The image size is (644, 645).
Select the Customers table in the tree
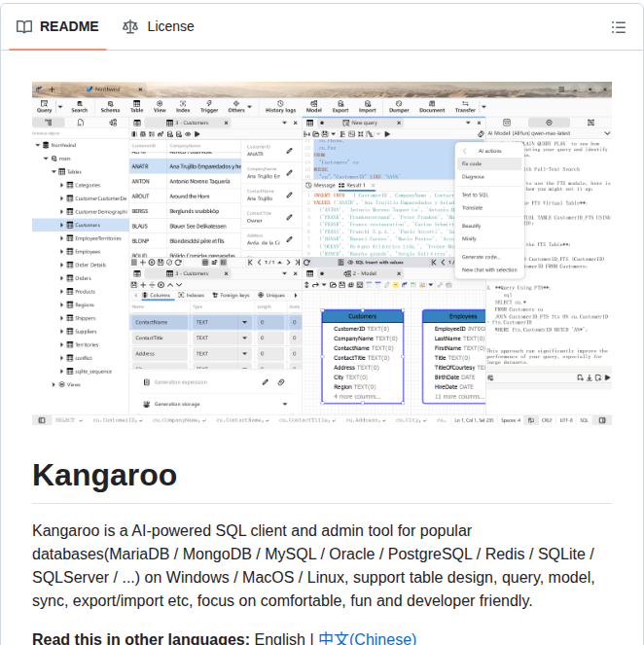pos(81,225)
